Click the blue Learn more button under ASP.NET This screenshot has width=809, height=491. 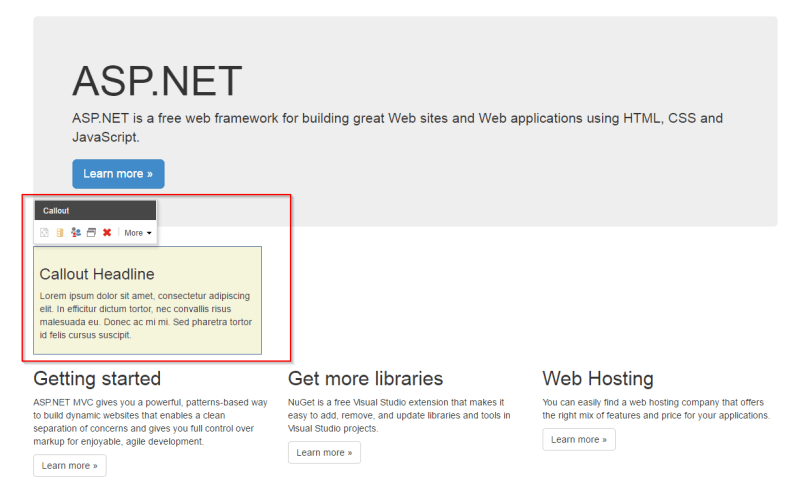(118, 174)
